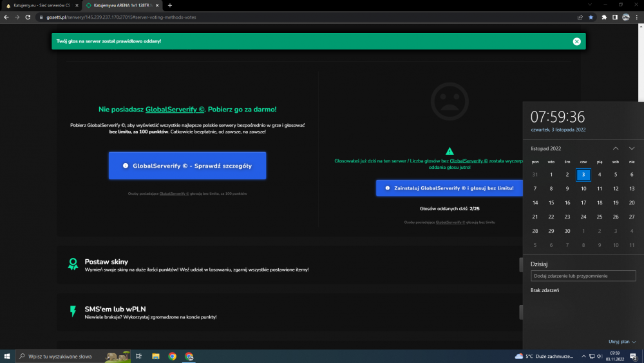Open the share page icon in address bar
Screen dimensions: 644x363
click(580, 17)
